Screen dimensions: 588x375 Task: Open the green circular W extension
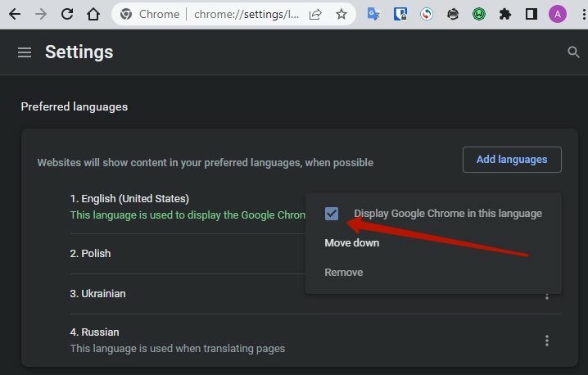(x=479, y=14)
